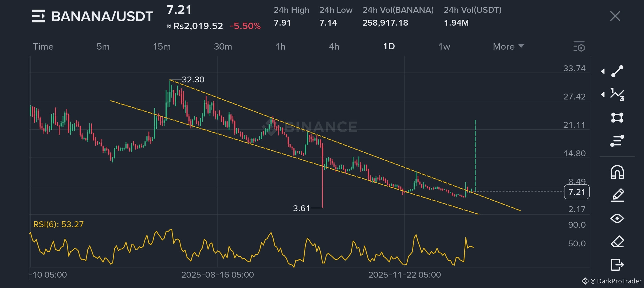Switch to the 1h timeframe
The image size is (644, 288).
tap(280, 46)
